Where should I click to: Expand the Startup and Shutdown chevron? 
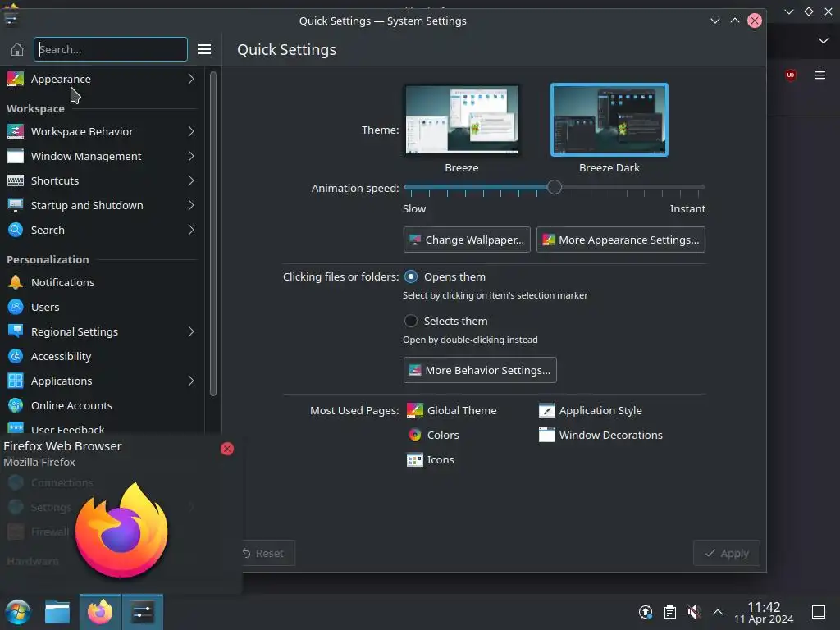point(191,205)
